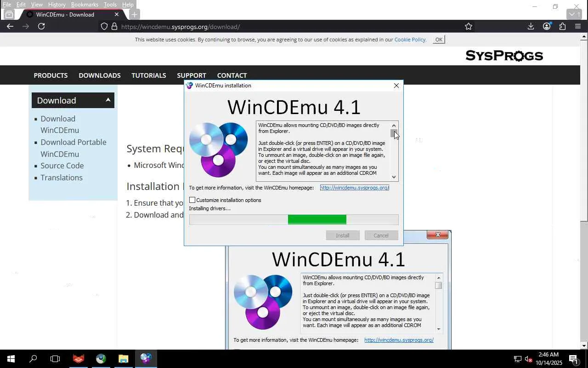Click the Cancel button in the installer

381,236
